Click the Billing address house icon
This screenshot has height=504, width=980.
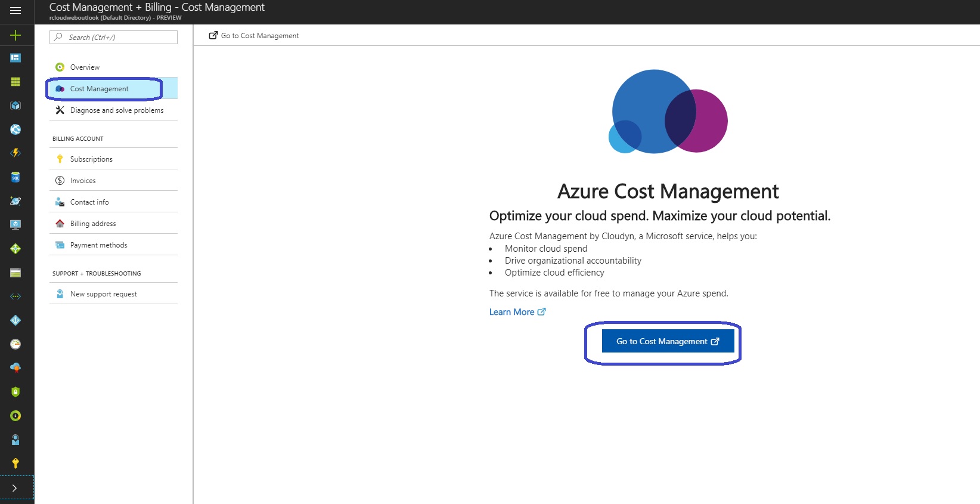[x=60, y=224]
